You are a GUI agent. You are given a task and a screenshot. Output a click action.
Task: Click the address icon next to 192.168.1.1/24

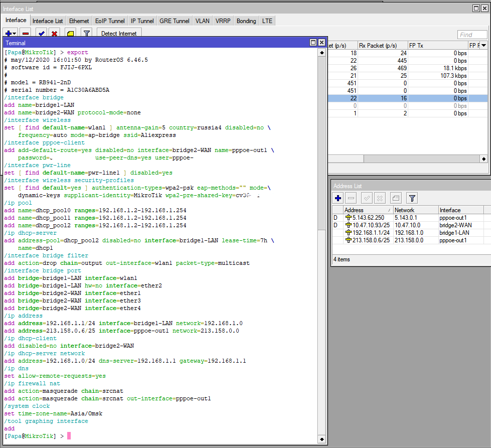pyautogui.click(x=348, y=233)
